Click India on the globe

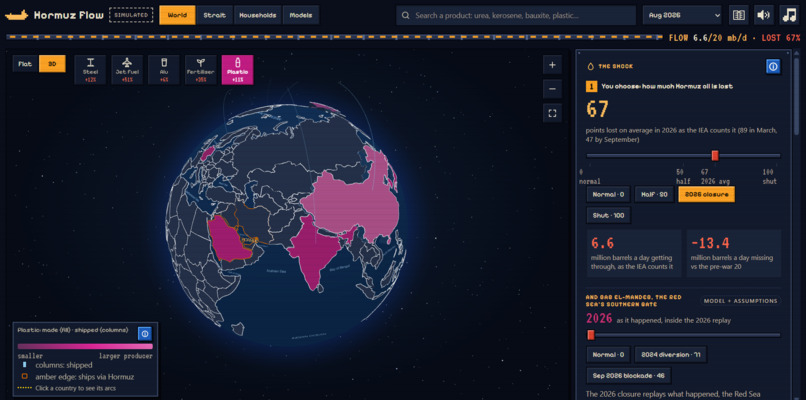314,252
